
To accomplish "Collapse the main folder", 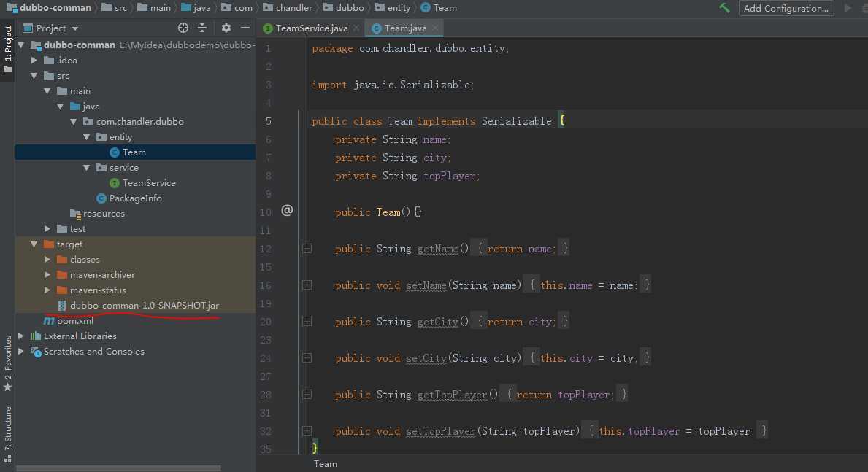I will pos(47,90).
